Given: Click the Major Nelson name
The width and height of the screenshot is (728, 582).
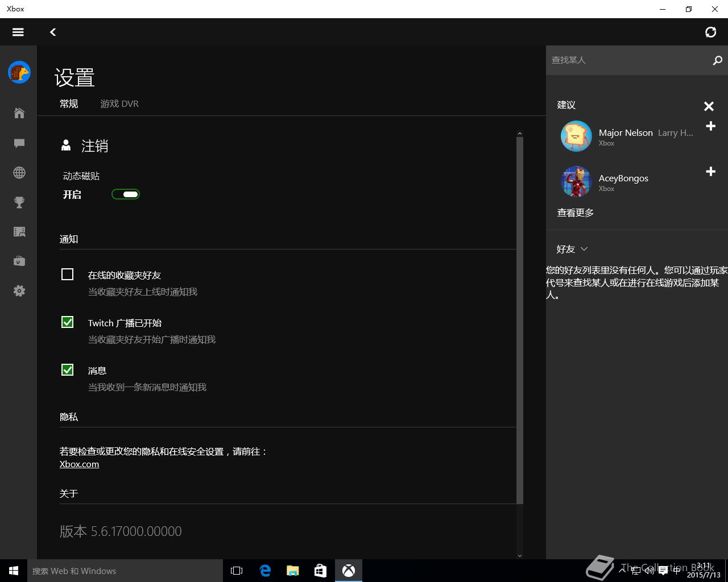Looking at the screenshot, I should (x=626, y=133).
